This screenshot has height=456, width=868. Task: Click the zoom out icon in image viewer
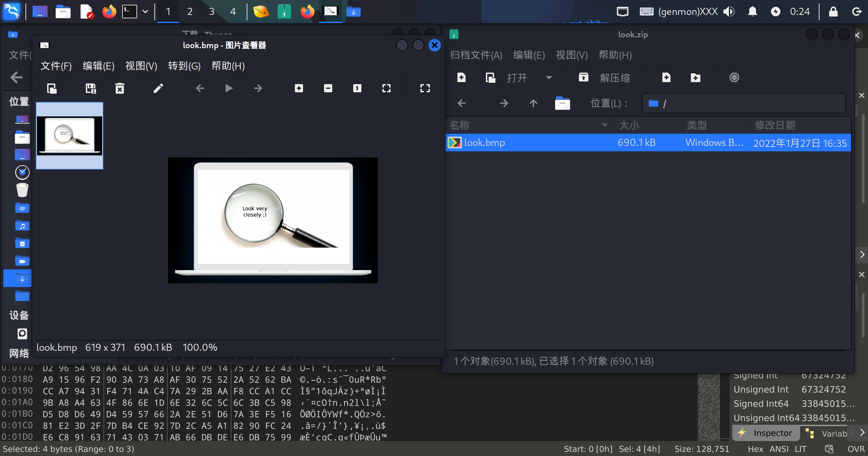(x=328, y=89)
